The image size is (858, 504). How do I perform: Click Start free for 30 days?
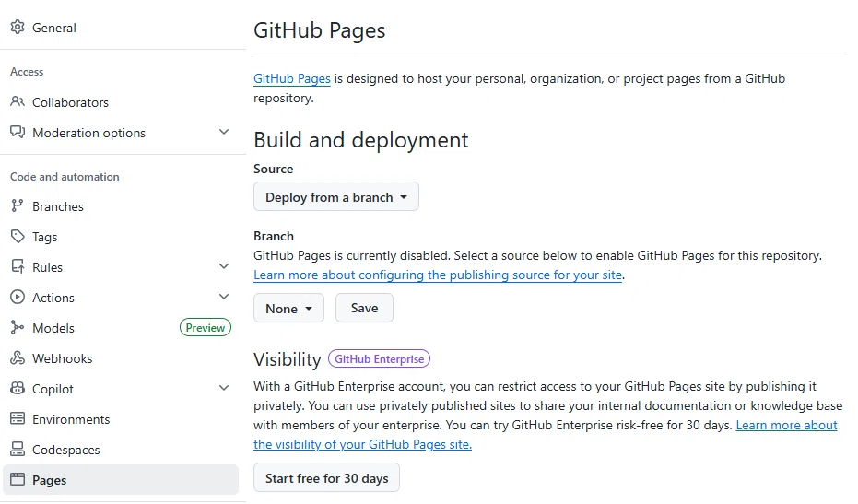click(x=326, y=477)
